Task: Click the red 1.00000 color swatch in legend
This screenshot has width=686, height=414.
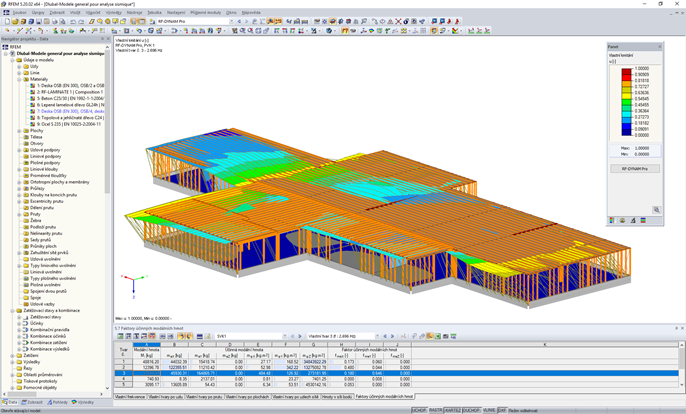Action: (626, 71)
